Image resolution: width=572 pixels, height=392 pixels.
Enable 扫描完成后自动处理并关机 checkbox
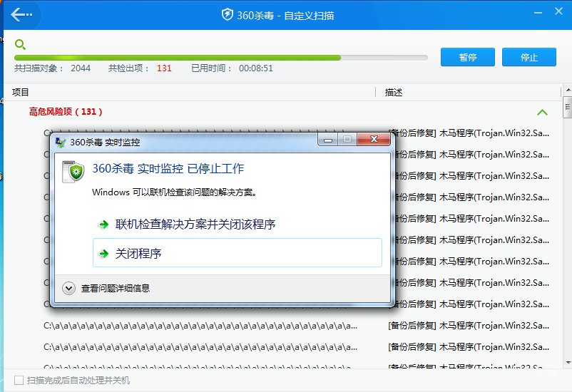click(19, 381)
